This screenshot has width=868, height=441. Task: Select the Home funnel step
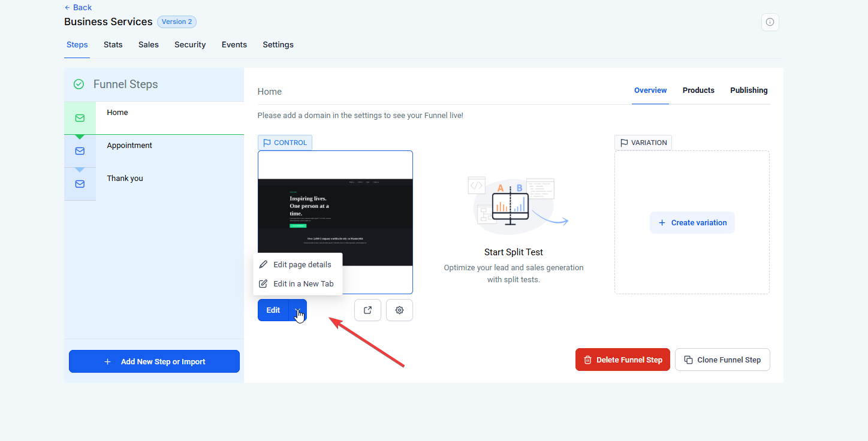click(154, 118)
